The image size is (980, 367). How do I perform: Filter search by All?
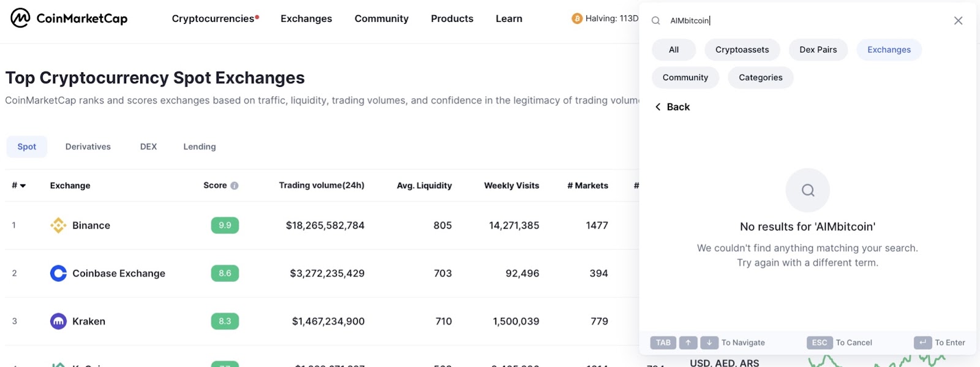(674, 50)
